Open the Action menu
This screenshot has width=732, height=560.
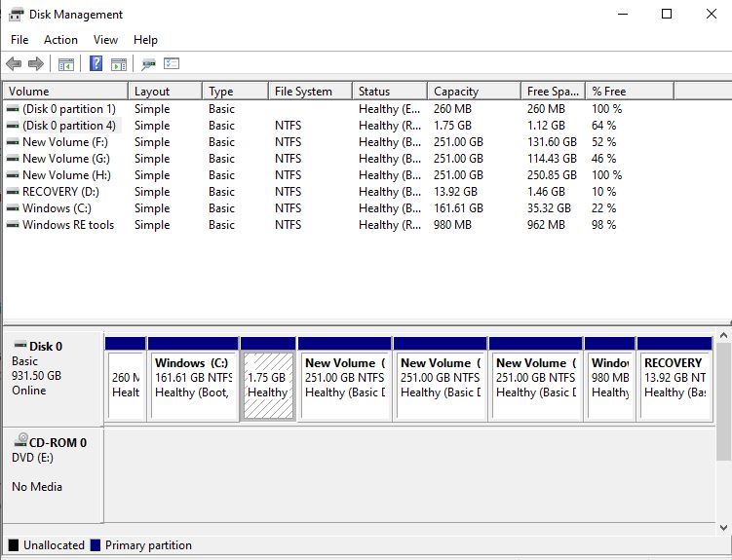point(60,40)
